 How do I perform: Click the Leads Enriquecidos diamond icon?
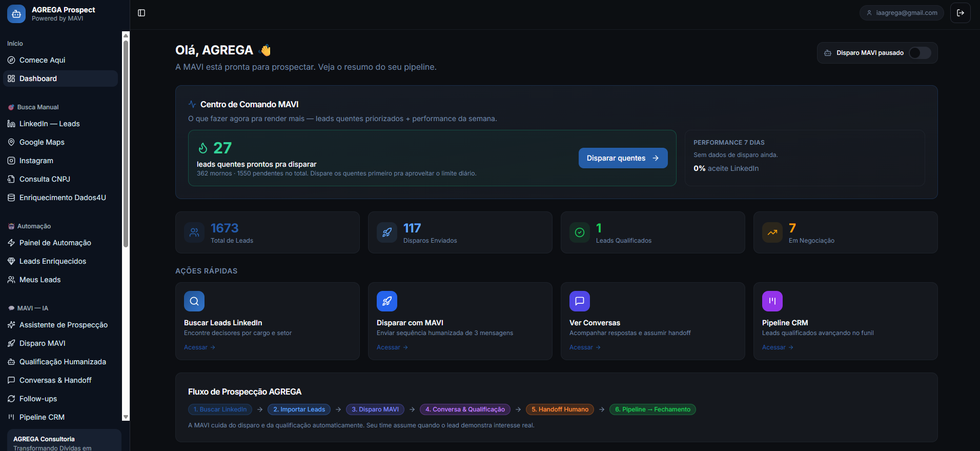click(11, 261)
